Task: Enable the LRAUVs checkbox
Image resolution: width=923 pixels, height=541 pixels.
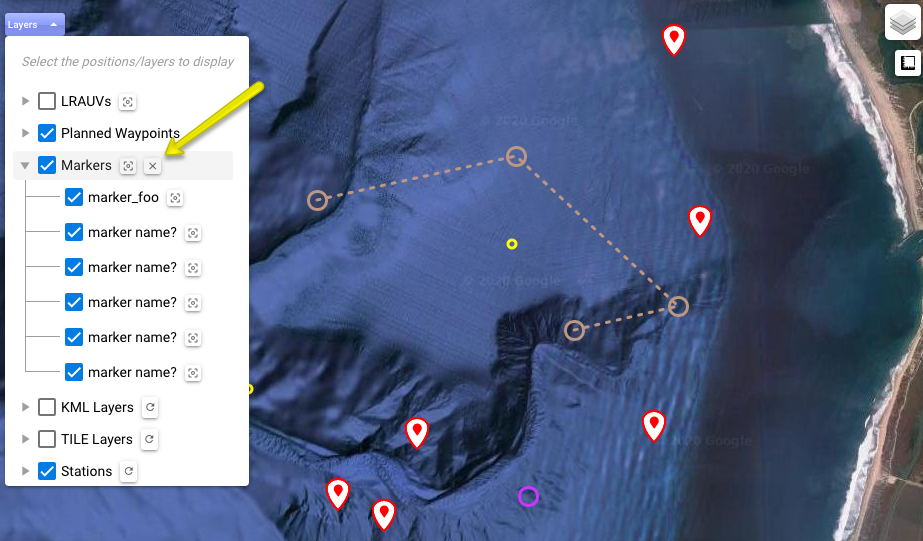Action: pyautogui.click(x=47, y=101)
